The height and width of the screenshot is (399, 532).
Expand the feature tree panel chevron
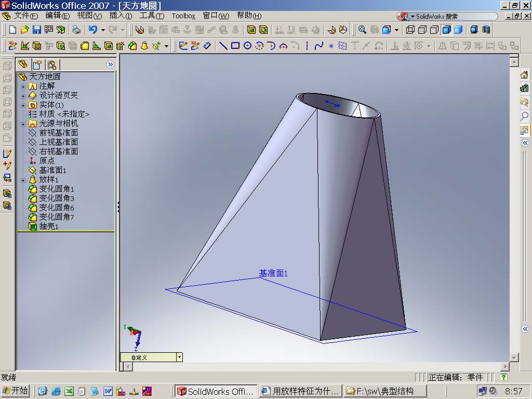110,64
